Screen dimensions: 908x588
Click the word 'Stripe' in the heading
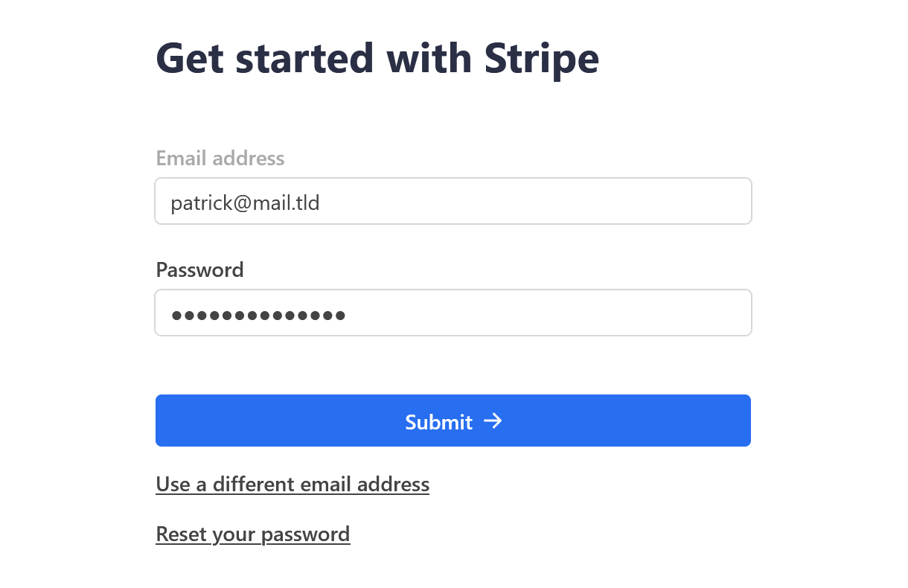[541, 58]
